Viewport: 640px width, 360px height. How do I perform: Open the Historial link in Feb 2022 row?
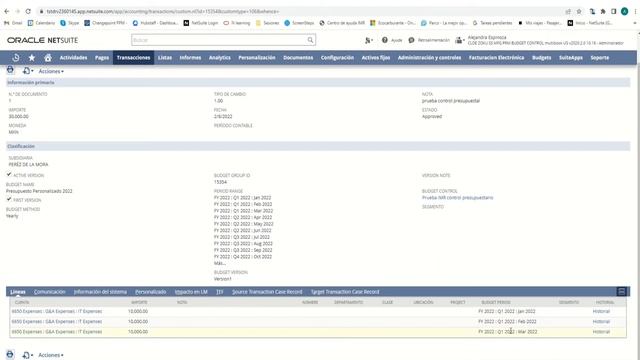pos(601,322)
